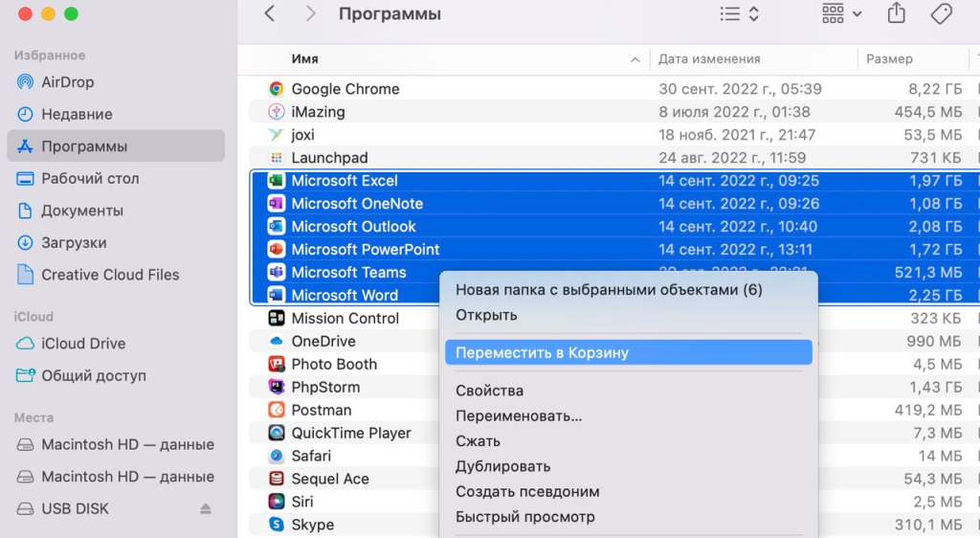
Task: Choose Дублировать in context menu
Action: pos(502,467)
